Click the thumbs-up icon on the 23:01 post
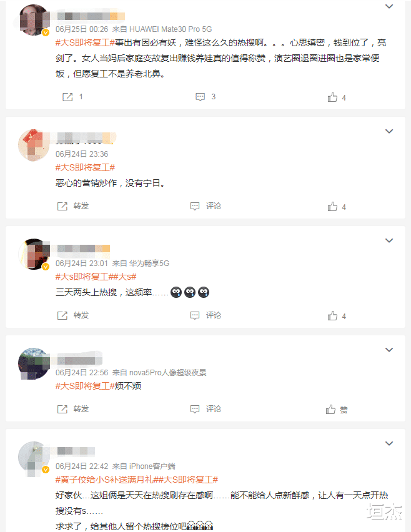The width and height of the screenshot is (411, 532). click(x=331, y=315)
